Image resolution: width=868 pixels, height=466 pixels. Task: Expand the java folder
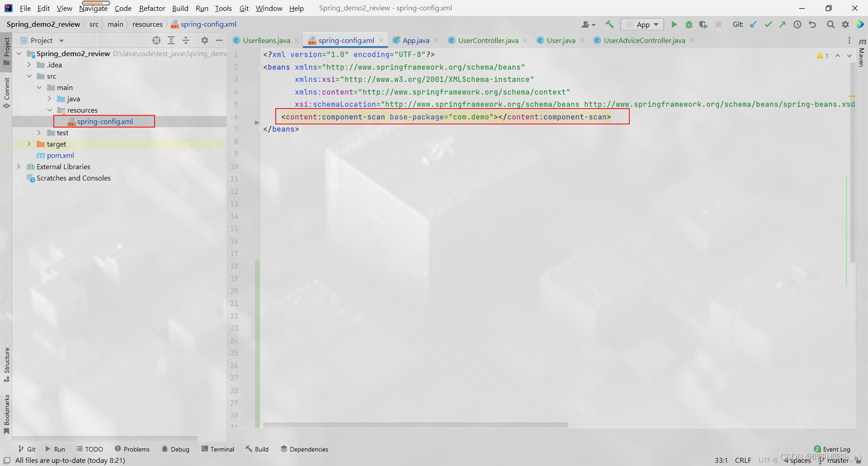[49, 99]
